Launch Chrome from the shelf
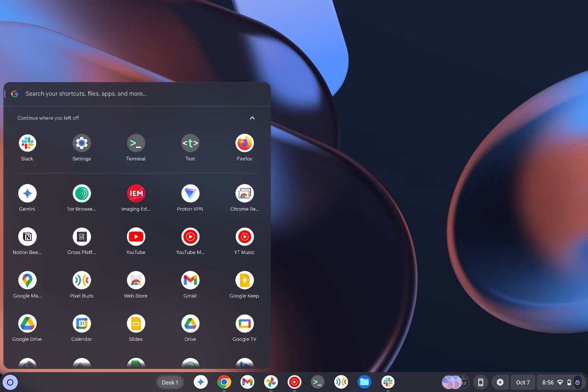 pos(224,382)
